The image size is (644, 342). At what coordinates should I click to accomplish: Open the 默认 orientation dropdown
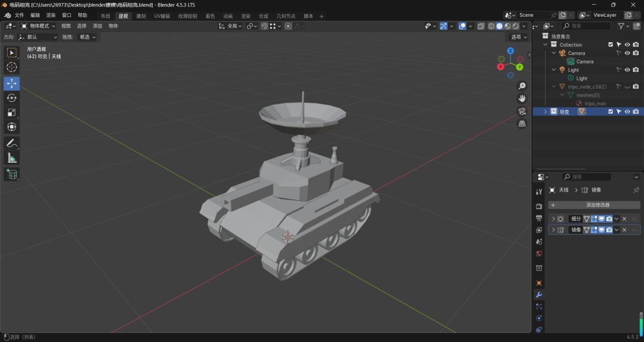point(38,37)
